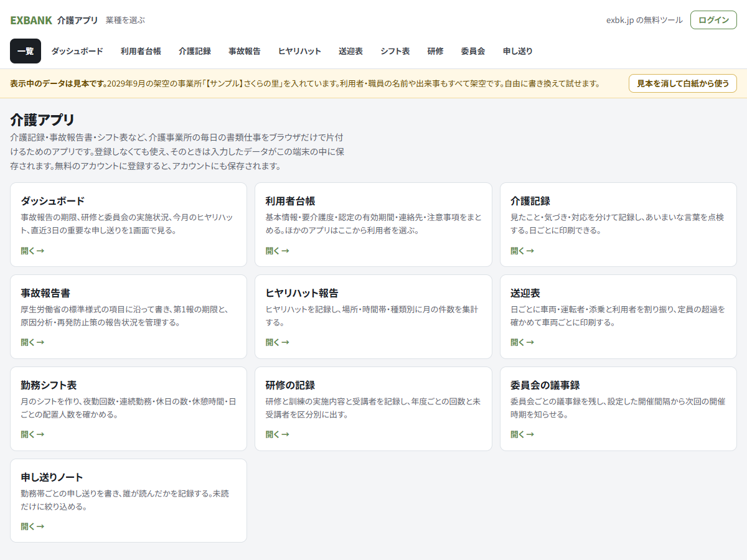This screenshot has width=747, height=560.
Task: Open 開く link in 事故報告書 card
Action: 32,342
